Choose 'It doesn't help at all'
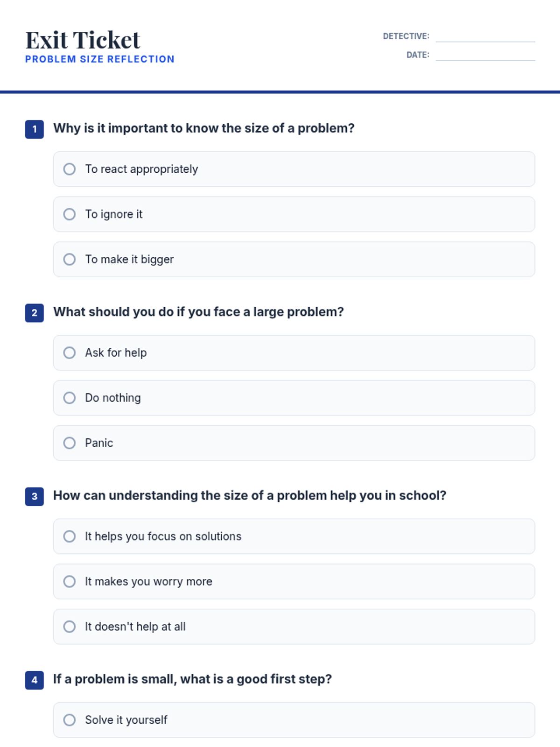Image resolution: width=560 pixels, height=747 pixels. (x=70, y=627)
